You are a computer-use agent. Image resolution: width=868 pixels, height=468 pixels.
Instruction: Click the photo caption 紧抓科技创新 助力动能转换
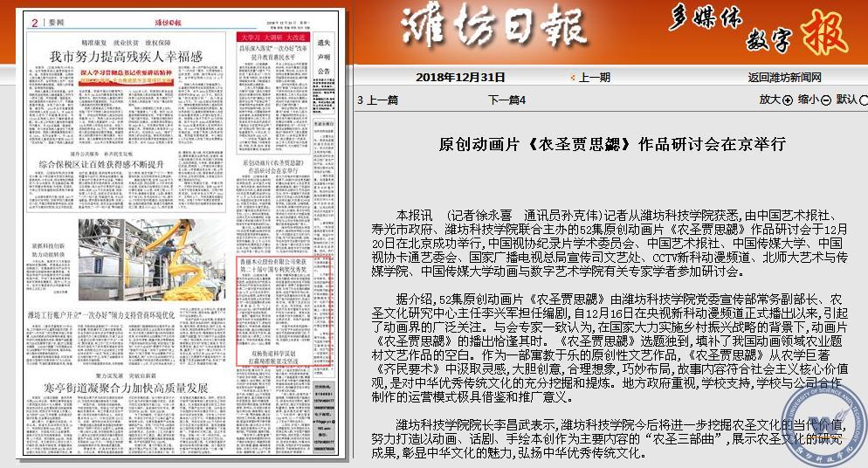pyautogui.click(x=48, y=250)
